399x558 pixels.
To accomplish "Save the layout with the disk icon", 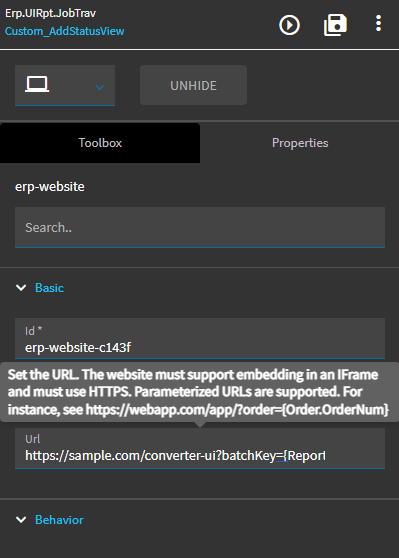I will tap(335, 25).
